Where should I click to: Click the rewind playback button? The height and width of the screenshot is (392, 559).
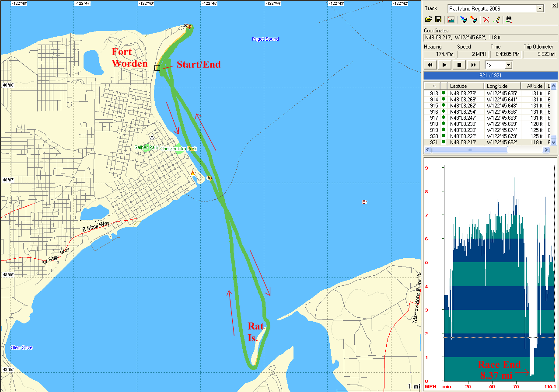[430, 65]
